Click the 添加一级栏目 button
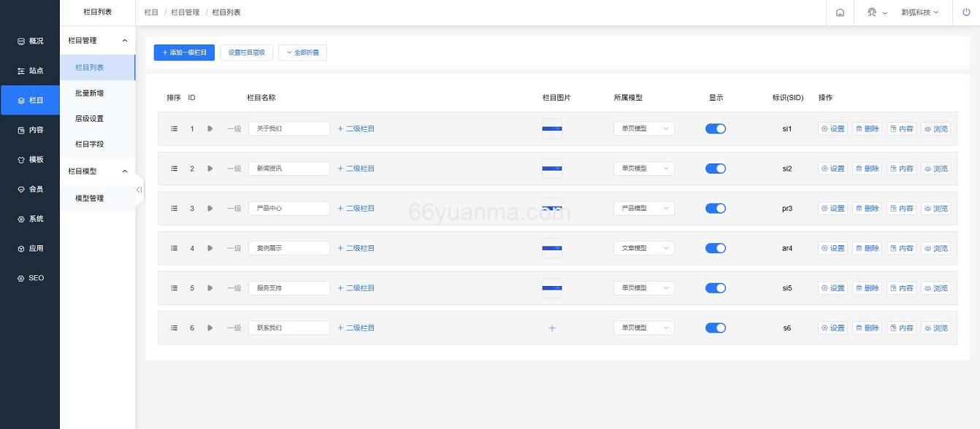This screenshot has width=980, height=429. click(183, 52)
